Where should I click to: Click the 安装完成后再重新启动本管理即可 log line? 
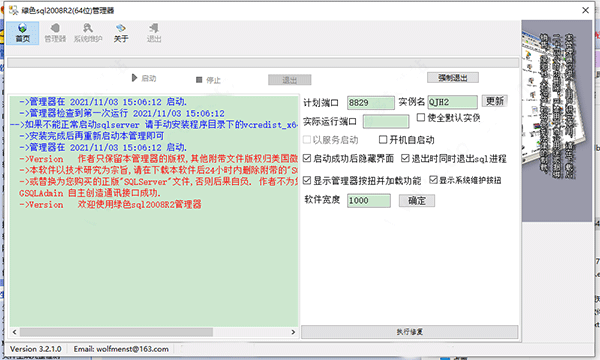click(x=91, y=136)
